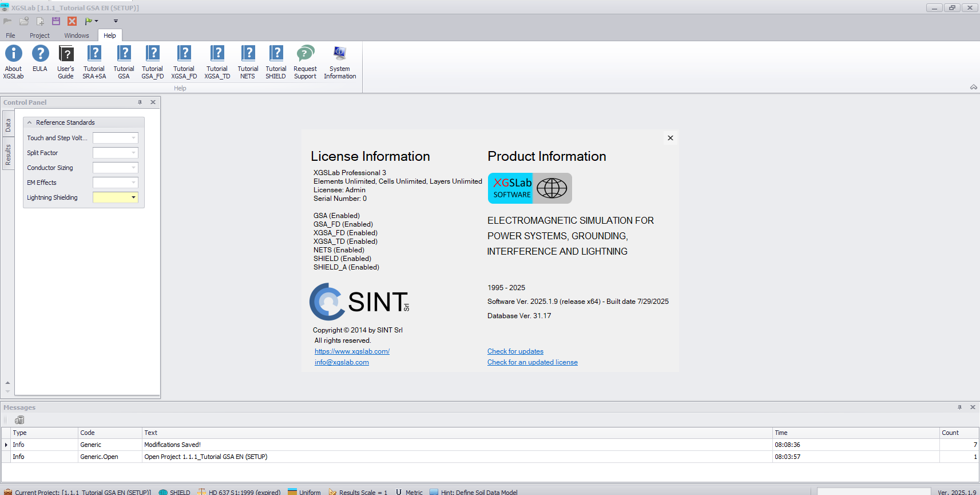Open the Tutorial GSA_FD help document
This screenshot has height=495, width=980.
point(152,62)
